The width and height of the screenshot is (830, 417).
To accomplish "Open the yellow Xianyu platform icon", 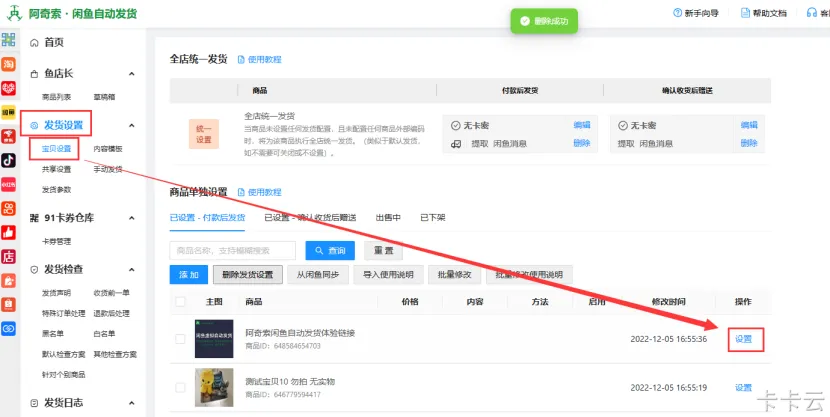I will point(8,112).
